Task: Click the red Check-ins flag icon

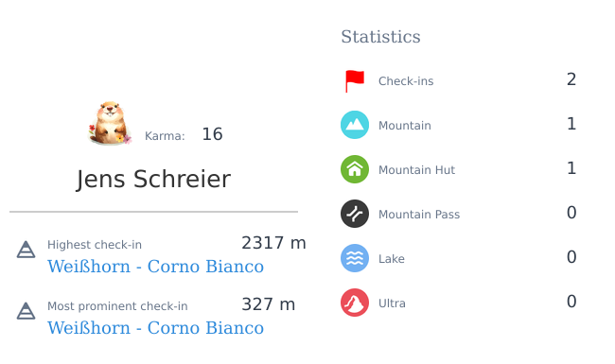Action: [x=355, y=81]
